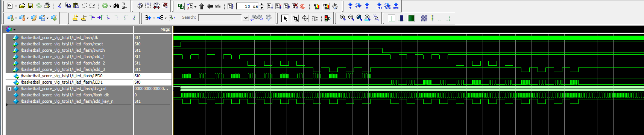Open the dropdown arrow beside the green Add icon
Image resolution: width=644 pixels, height=135 pixels.
point(110,6)
